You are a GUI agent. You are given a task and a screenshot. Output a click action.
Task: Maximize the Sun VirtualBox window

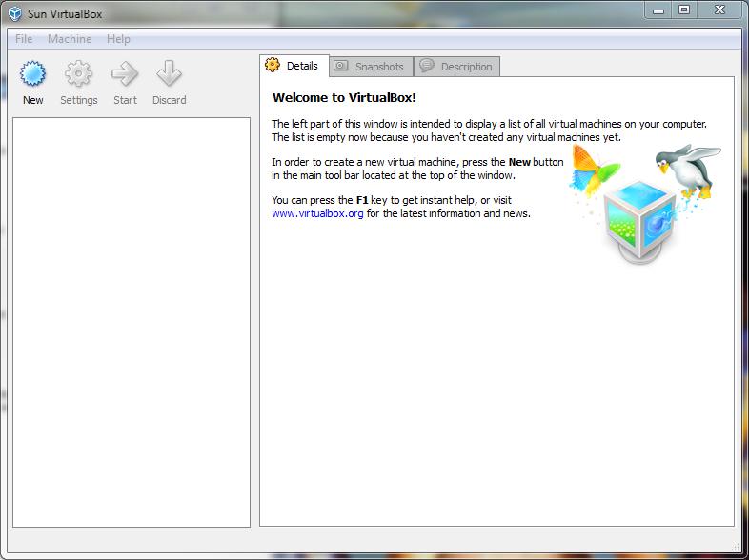click(x=684, y=10)
